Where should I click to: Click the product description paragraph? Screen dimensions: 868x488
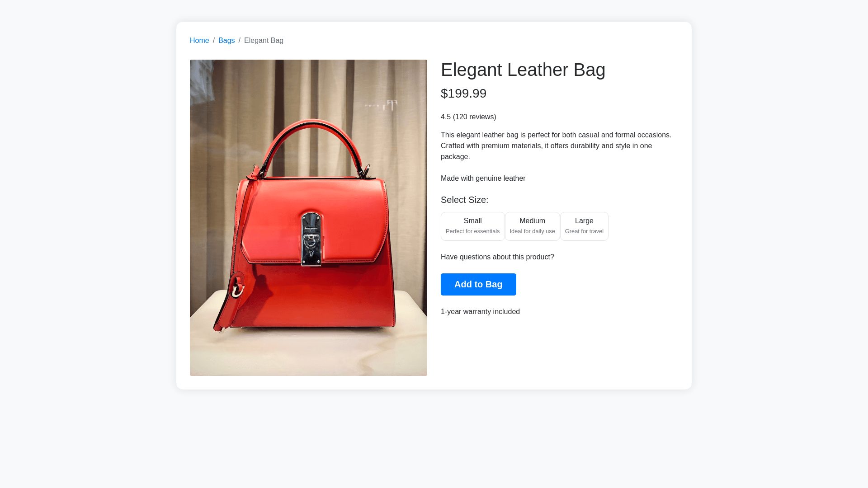click(x=556, y=146)
